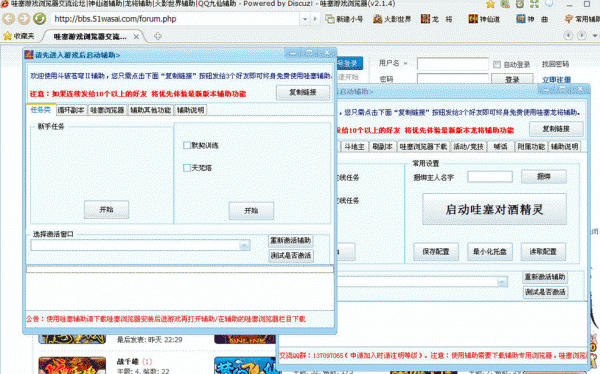Switch to the 刷副本 tab
The height and width of the screenshot is (374, 600).
(382, 147)
